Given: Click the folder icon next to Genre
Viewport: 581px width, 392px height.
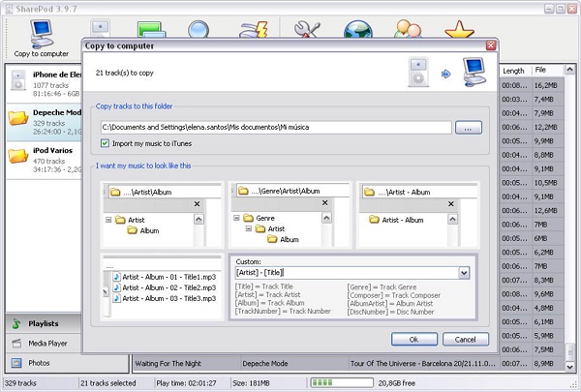Looking at the screenshot, I should click(x=248, y=218).
